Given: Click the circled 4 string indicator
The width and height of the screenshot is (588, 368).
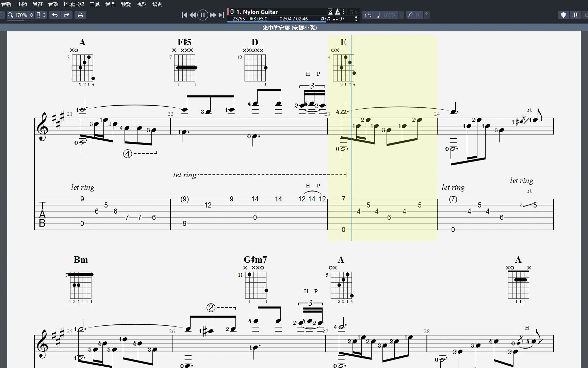Looking at the screenshot, I should tap(127, 154).
